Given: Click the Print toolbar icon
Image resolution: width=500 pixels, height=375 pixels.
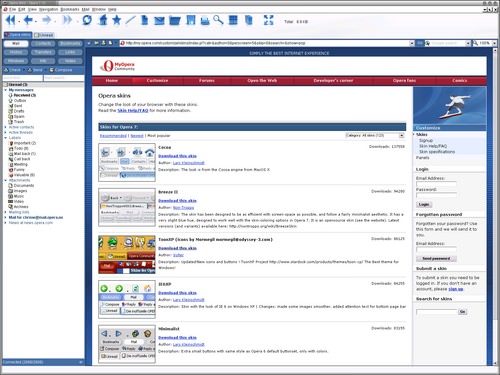Looking at the screenshot, I should [x=205, y=21].
